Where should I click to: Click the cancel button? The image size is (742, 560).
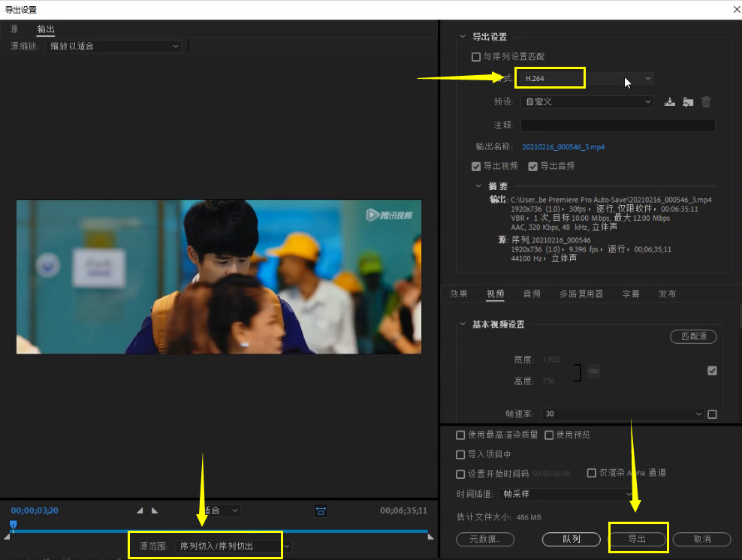[x=701, y=539]
